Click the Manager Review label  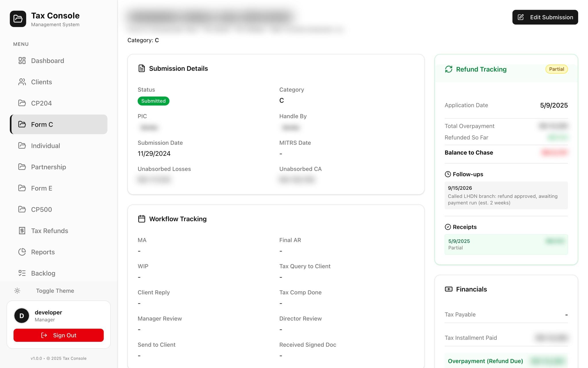coord(160,319)
